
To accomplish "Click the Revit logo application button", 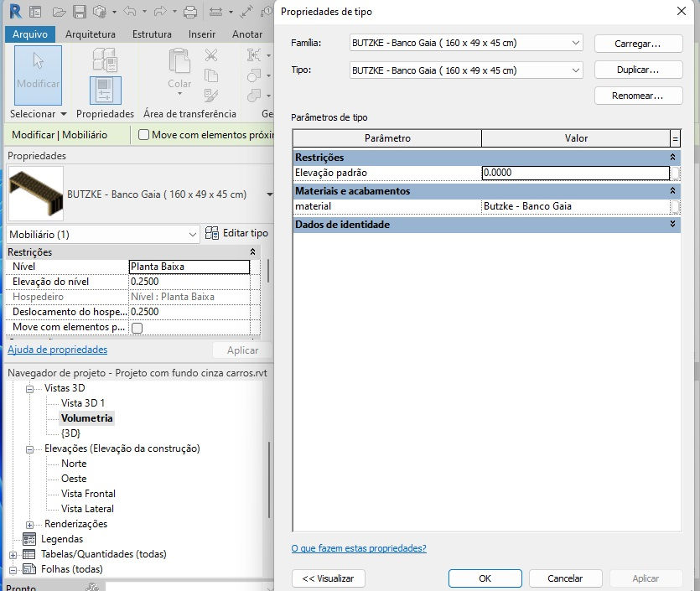I will (15, 11).
